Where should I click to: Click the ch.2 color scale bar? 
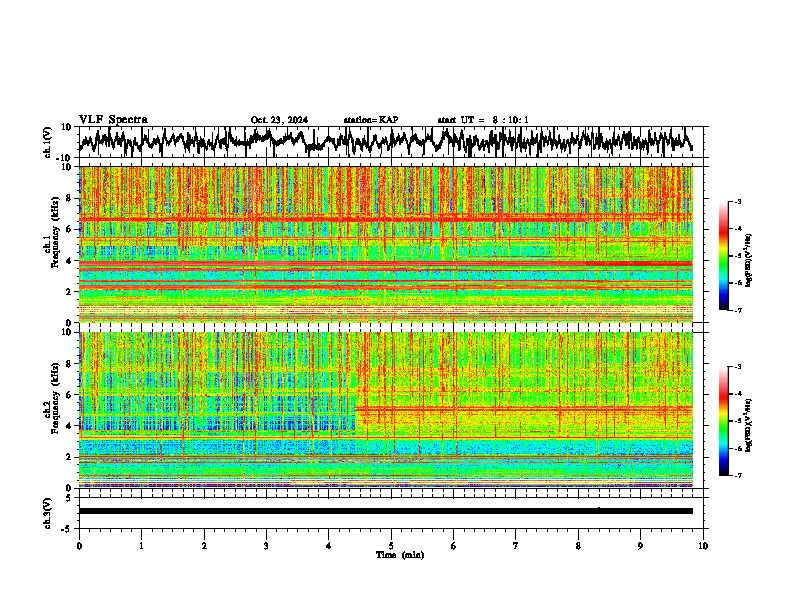pos(723,421)
